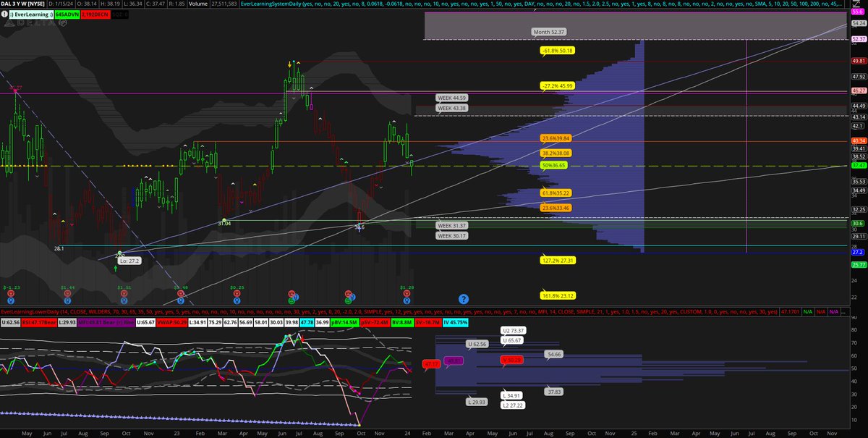
Task: Click the red V 50.29 bubble
Action: pos(511,360)
